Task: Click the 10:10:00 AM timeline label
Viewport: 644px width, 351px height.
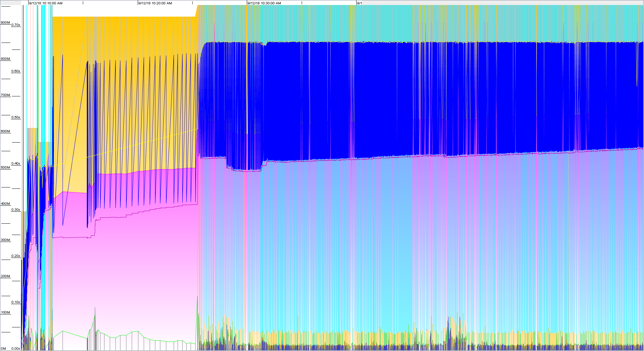Action: point(46,3)
